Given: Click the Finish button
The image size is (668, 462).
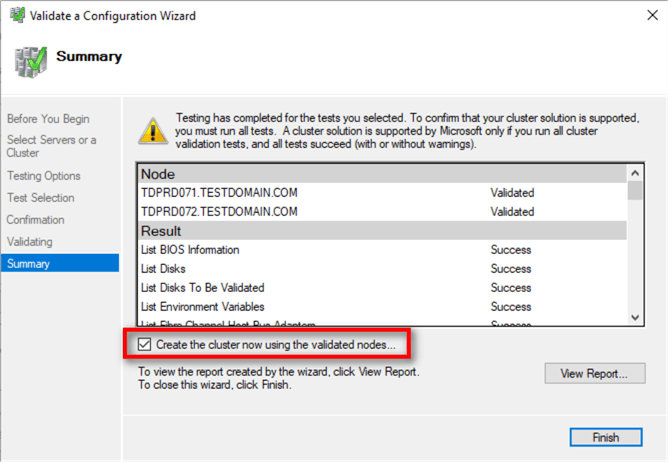Looking at the screenshot, I should click(605, 437).
